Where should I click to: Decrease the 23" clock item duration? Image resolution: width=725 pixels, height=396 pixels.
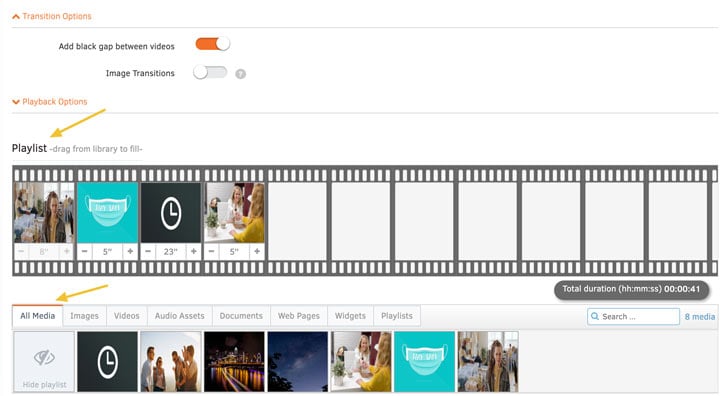click(148, 251)
